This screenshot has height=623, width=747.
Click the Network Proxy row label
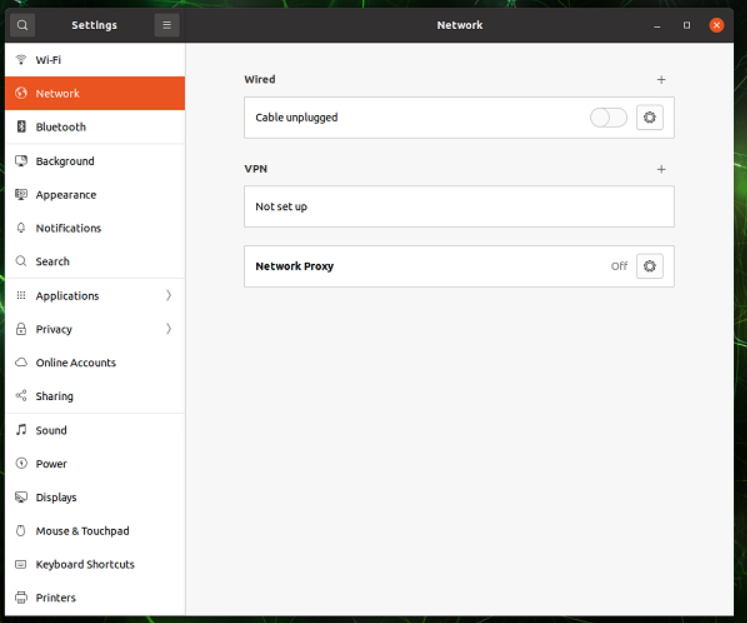294,266
